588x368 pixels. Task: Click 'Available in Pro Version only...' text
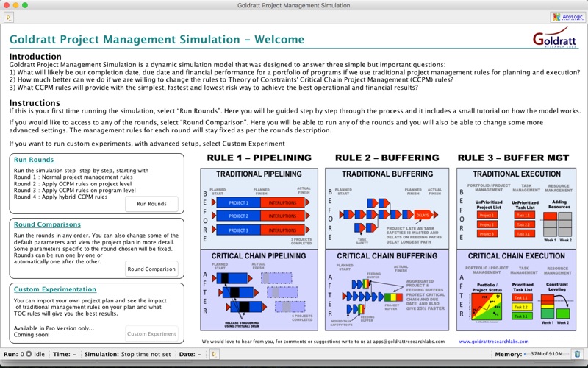click(x=54, y=328)
